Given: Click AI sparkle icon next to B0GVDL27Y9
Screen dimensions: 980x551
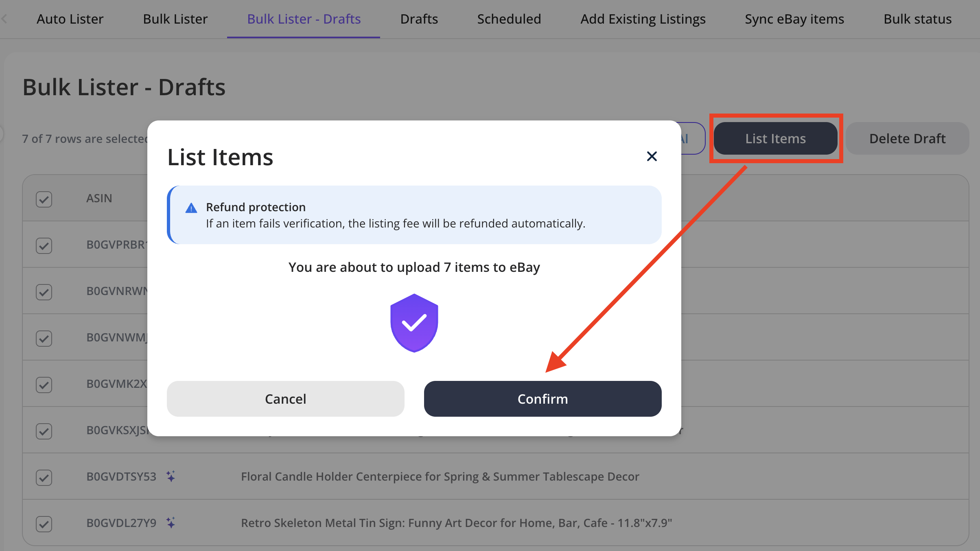Looking at the screenshot, I should (x=171, y=523).
